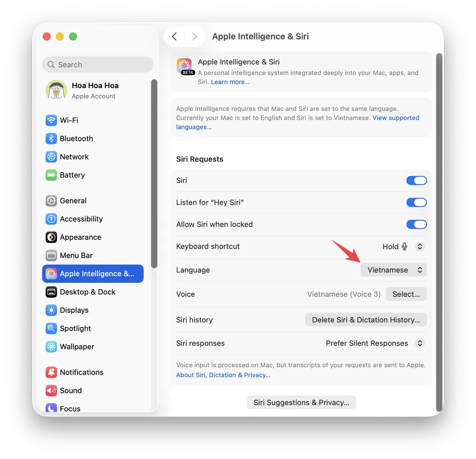
Task: Open Notifications settings
Action: coord(81,372)
